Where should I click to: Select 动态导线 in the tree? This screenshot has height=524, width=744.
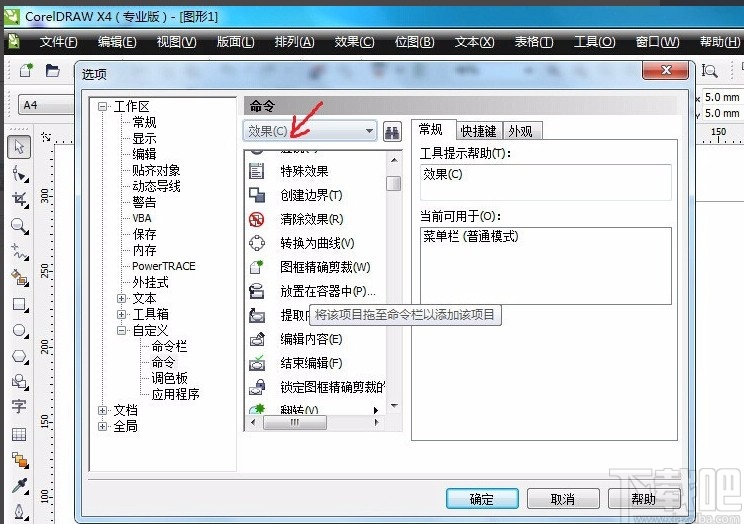pyautogui.click(x=156, y=186)
